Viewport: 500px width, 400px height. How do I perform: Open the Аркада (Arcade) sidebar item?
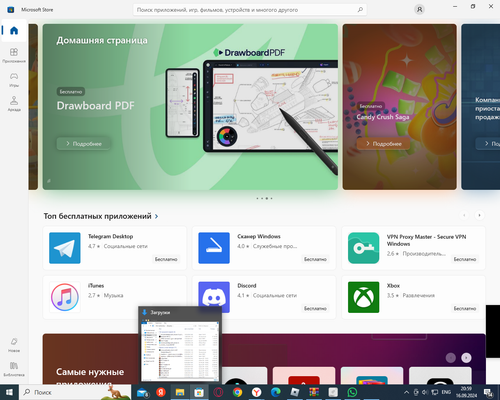[14, 104]
